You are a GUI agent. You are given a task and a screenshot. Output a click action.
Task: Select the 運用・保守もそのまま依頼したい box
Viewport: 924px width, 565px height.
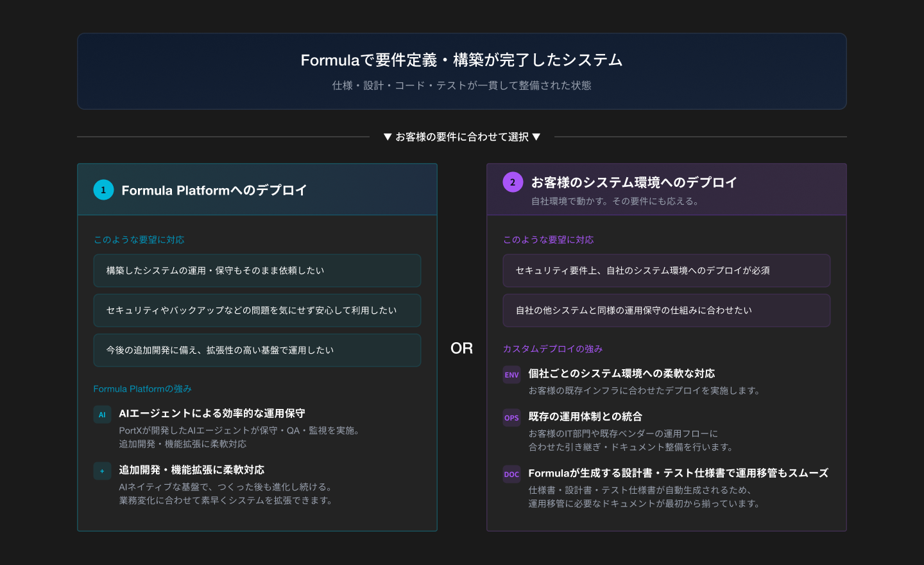257,271
